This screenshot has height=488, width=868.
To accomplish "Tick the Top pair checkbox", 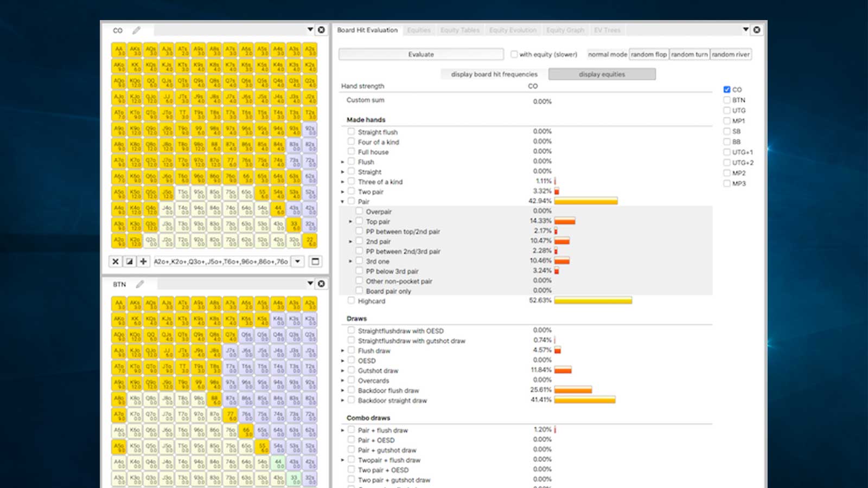I will coord(359,221).
